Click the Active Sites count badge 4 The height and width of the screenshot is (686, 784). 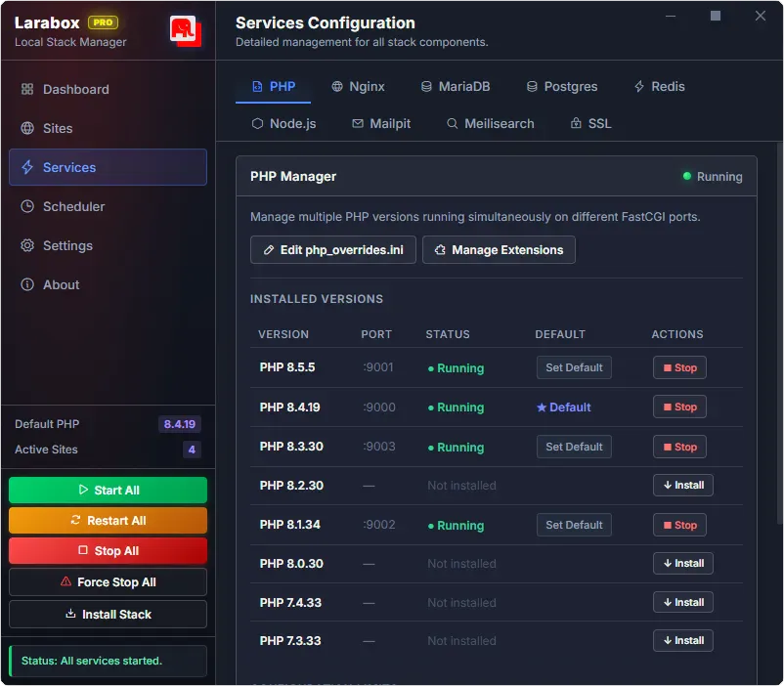coord(192,450)
